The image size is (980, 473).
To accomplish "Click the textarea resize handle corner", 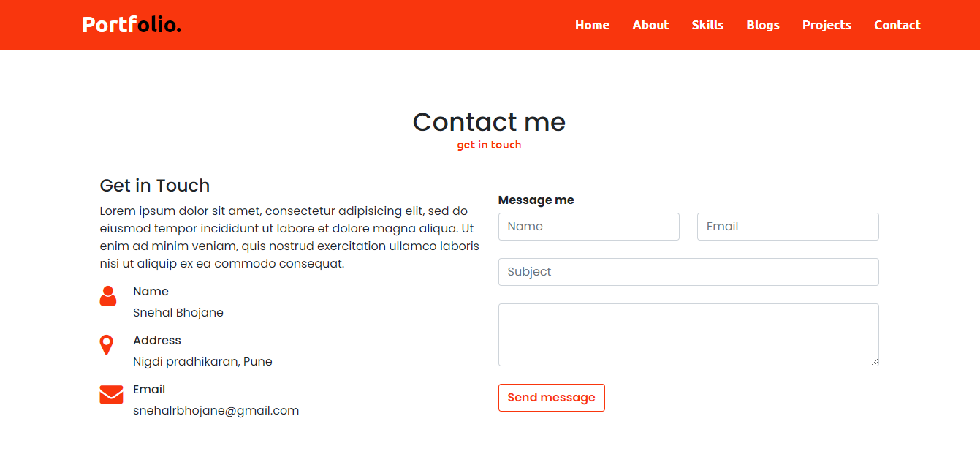I will (x=874, y=361).
